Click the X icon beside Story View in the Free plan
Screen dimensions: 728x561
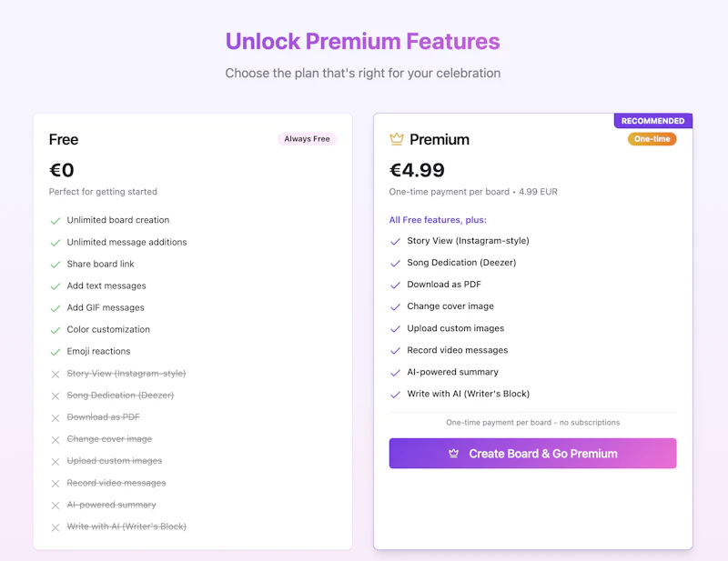click(x=56, y=374)
